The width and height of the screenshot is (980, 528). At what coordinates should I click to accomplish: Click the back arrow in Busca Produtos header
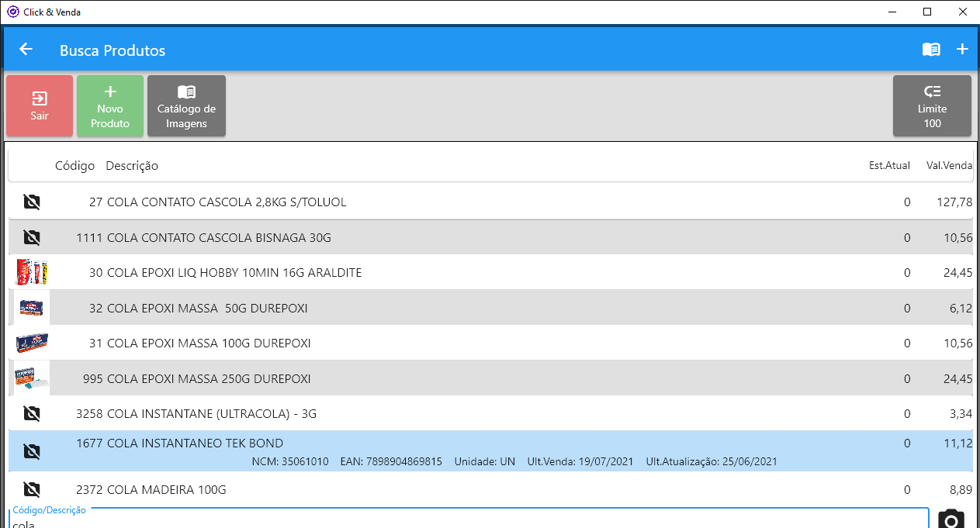[x=26, y=50]
